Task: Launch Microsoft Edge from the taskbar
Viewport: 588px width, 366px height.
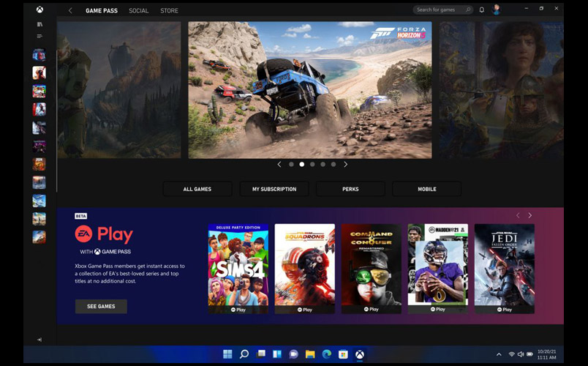Action: 326,354
